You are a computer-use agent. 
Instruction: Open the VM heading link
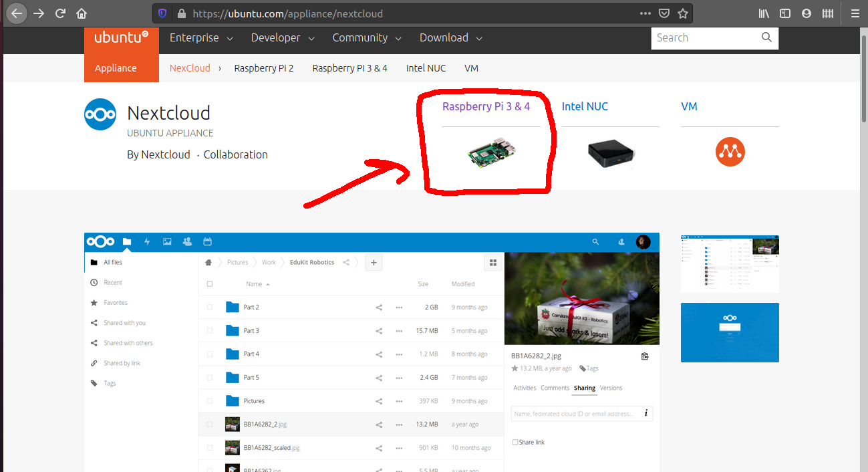coord(689,106)
